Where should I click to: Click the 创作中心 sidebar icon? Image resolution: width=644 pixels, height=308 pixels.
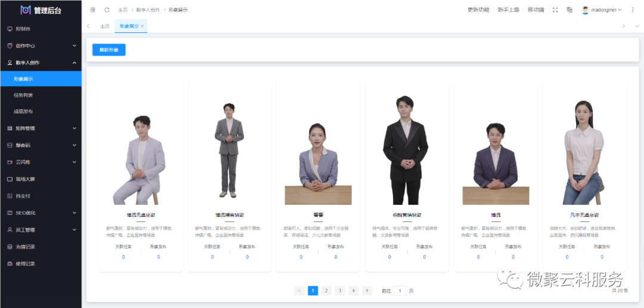pos(10,45)
